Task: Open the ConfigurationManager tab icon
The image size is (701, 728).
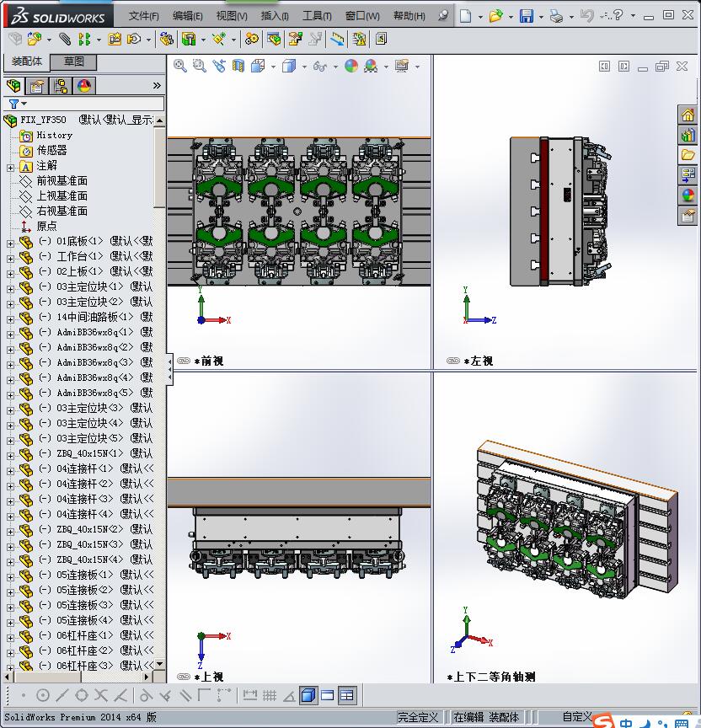Action: pos(61,86)
